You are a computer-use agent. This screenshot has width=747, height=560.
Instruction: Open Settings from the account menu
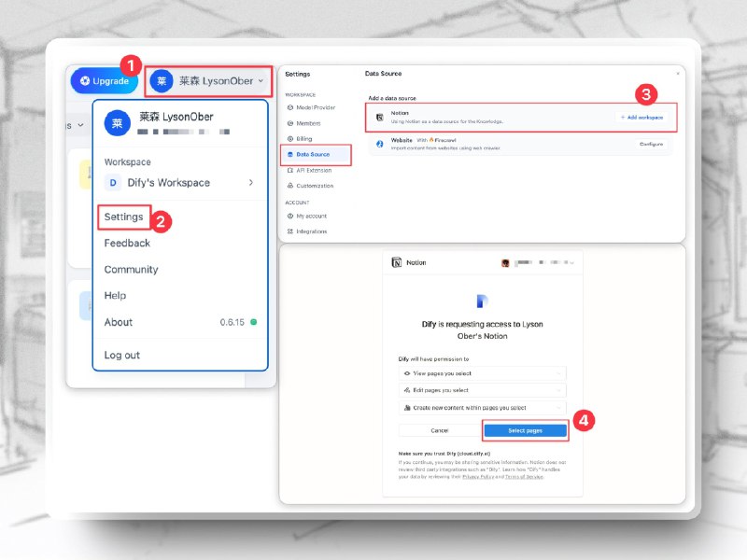(124, 217)
